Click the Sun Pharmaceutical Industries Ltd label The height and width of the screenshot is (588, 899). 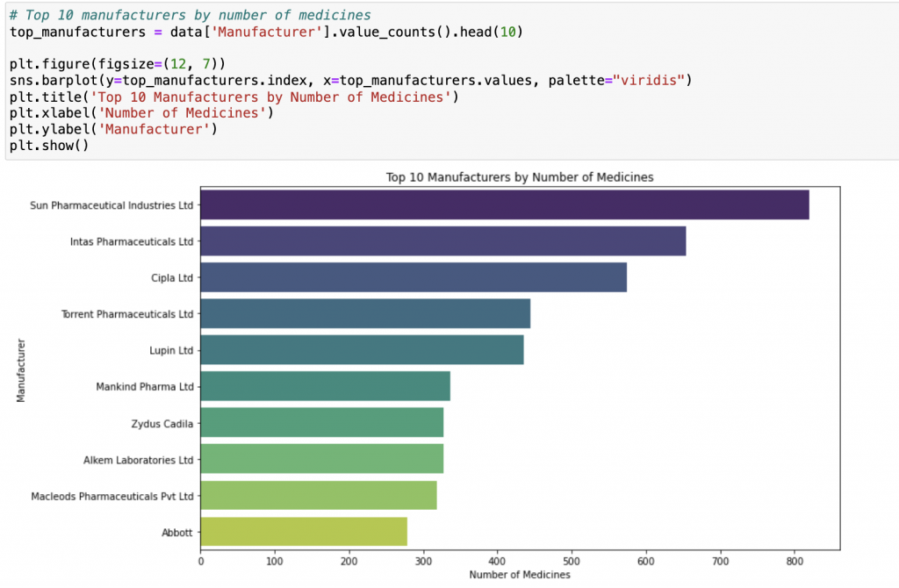click(111, 205)
